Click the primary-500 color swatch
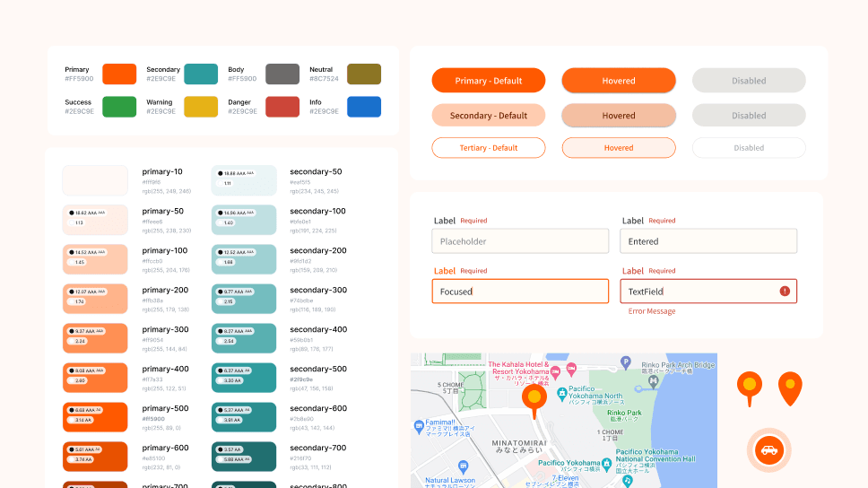Image resolution: width=868 pixels, height=488 pixels. point(95,417)
